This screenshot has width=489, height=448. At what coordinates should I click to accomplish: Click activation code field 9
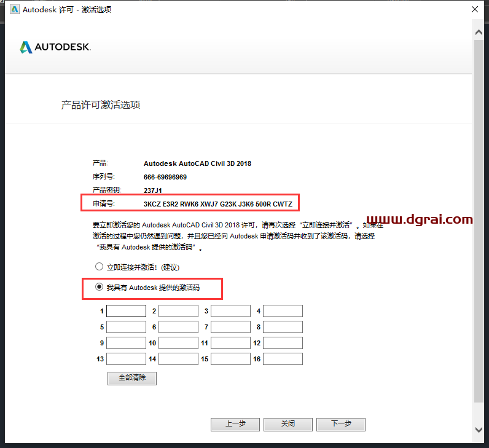126,343
